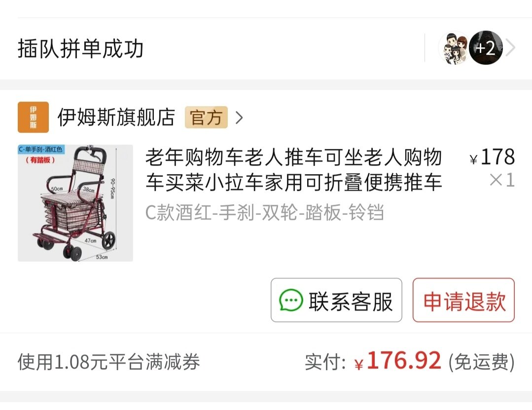Click 申请退款 refund button
The height and width of the screenshot is (410, 532).
[463, 300]
